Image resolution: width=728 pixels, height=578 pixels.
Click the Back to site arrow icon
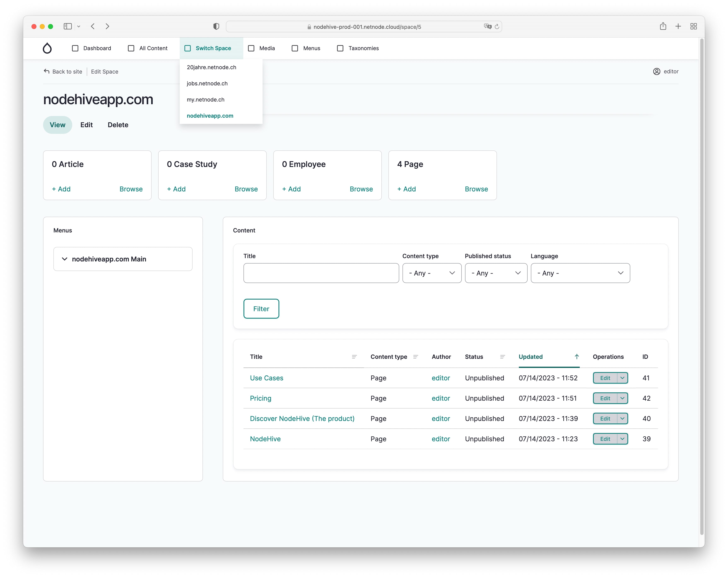[x=47, y=71]
